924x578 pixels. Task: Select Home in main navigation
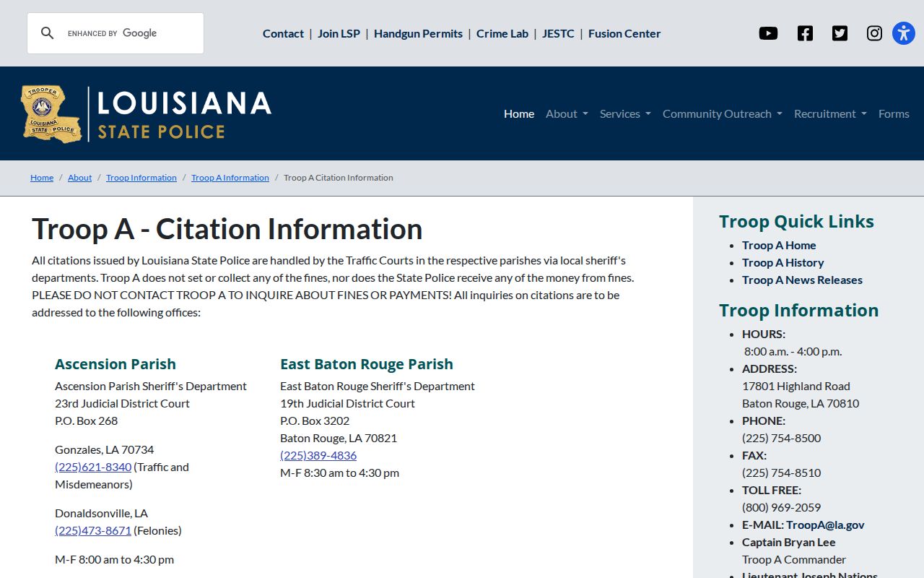tap(519, 113)
